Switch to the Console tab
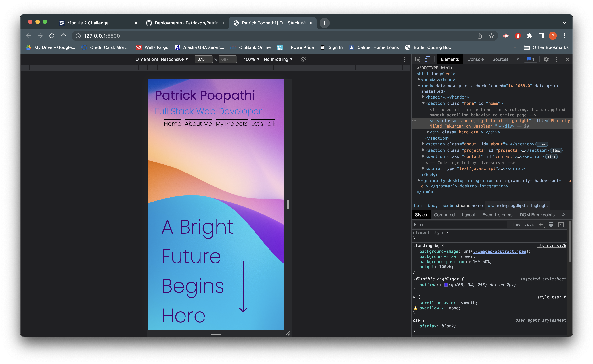 click(x=475, y=59)
